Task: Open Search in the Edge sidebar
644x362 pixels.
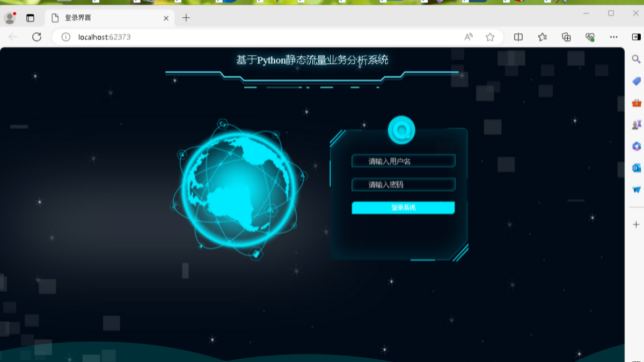Action: [x=636, y=59]
